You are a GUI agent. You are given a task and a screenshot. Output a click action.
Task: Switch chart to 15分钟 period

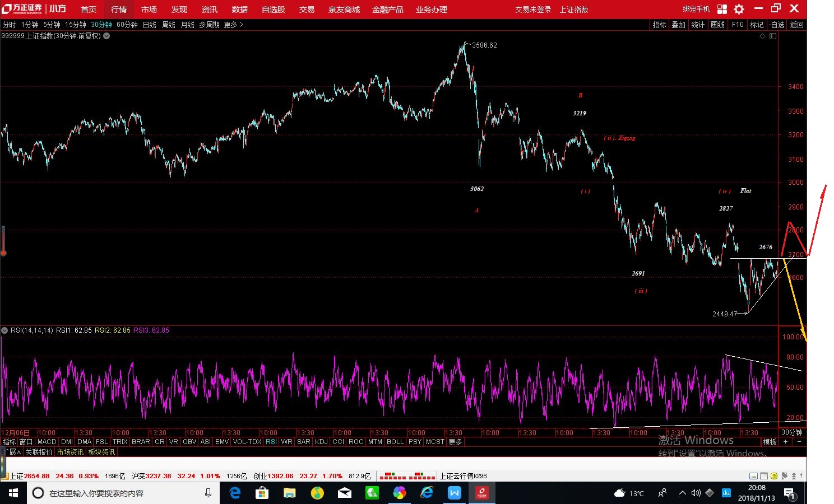pyautogui.click(x=75, y=25)
